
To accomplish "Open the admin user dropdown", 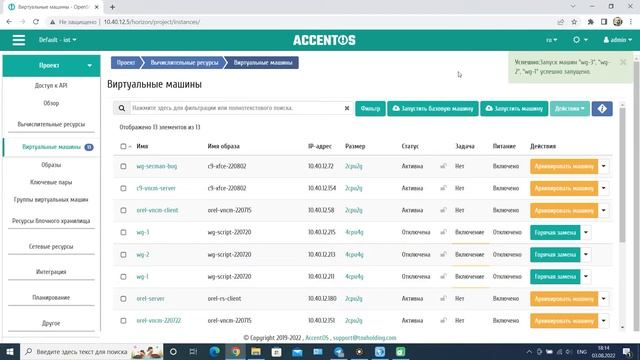I will [x=618, y=40].
